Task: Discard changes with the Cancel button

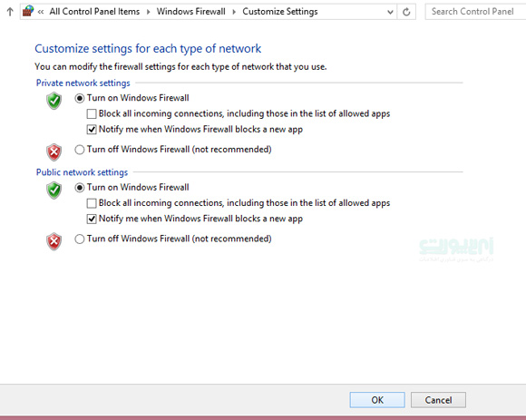Action: [x=438, y=400]
